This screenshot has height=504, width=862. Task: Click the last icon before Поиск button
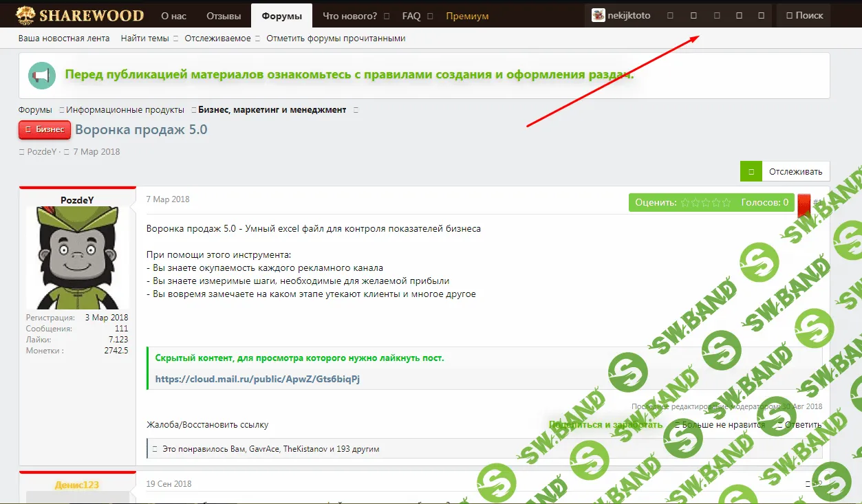tap(761, 16)
